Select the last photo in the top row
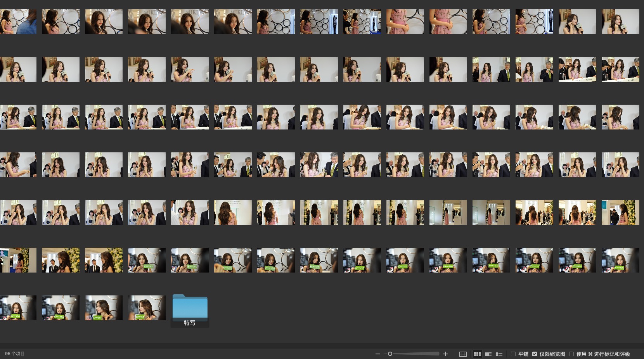Image resolution: width=644 pixels, height=359 pixels. 620,22
